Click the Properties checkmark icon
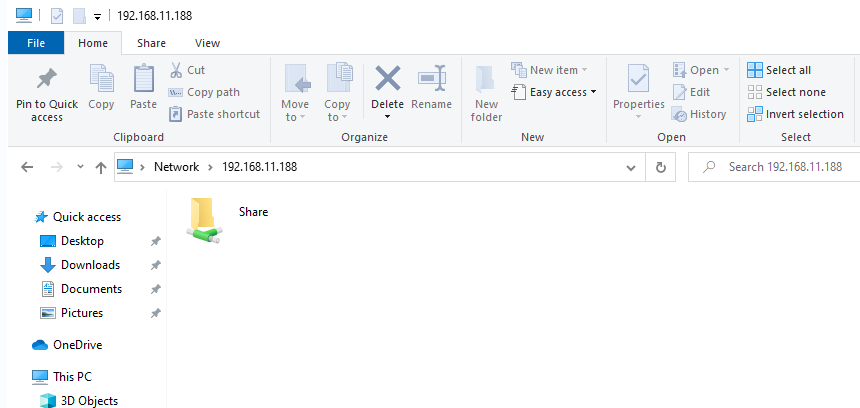860x408 pixels. 638,79
